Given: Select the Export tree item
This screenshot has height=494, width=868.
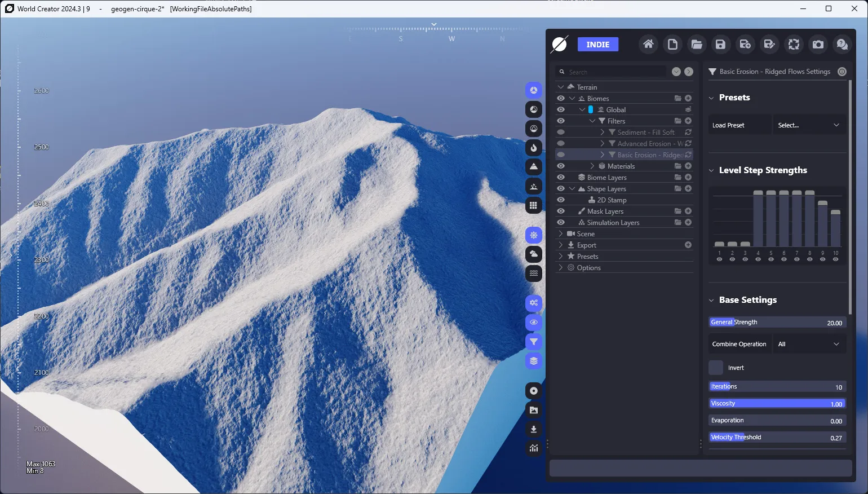Looking at the screenshot, I should pyautogui.click(x=586, y=245).
